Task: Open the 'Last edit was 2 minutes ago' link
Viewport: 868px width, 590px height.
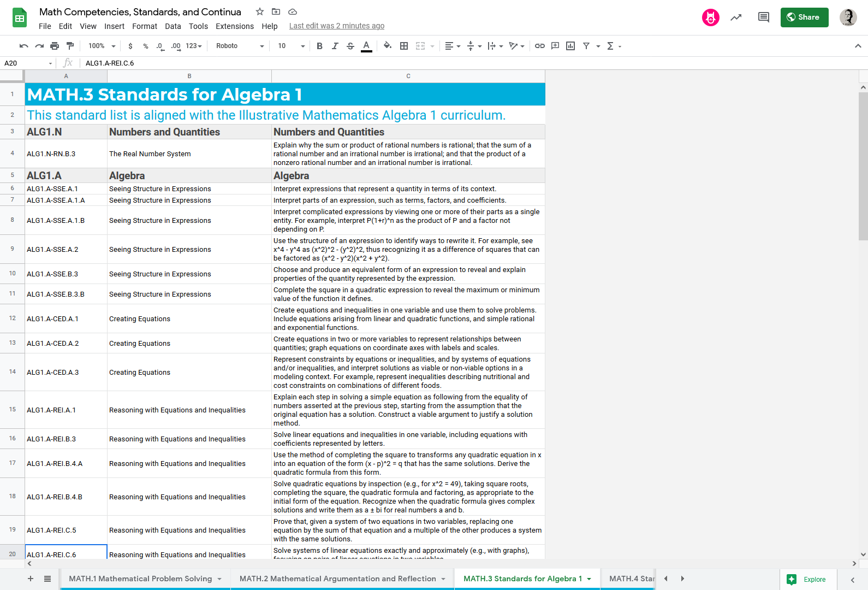Action: pos(336,26)
